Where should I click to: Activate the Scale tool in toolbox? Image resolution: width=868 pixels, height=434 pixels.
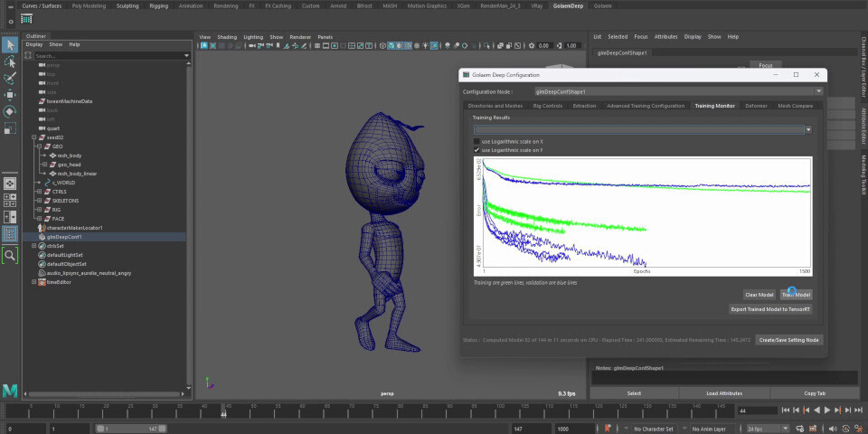click(x=10, y=128)
